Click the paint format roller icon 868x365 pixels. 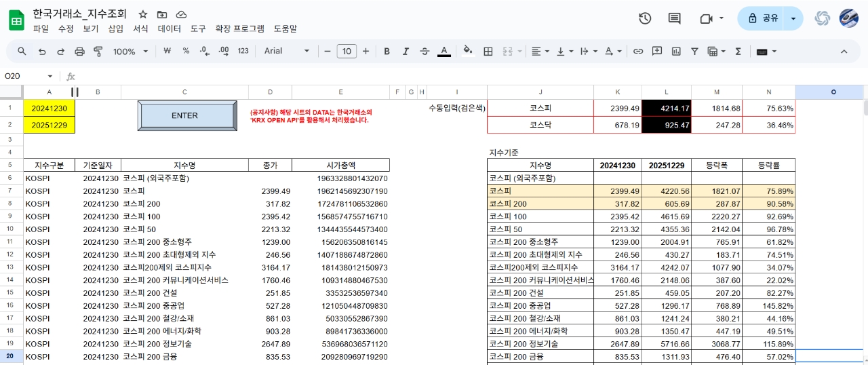click(x=98, y=51)
